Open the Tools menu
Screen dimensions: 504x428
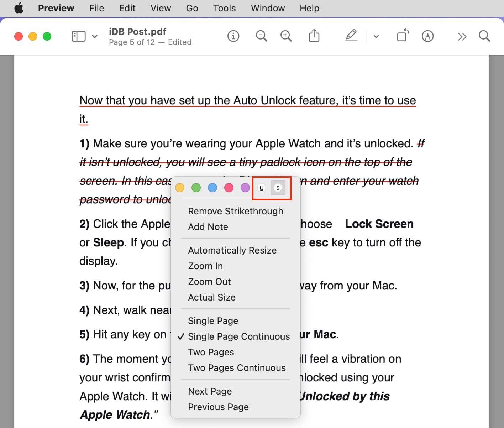pyautogui.click(x=224, y=8)
